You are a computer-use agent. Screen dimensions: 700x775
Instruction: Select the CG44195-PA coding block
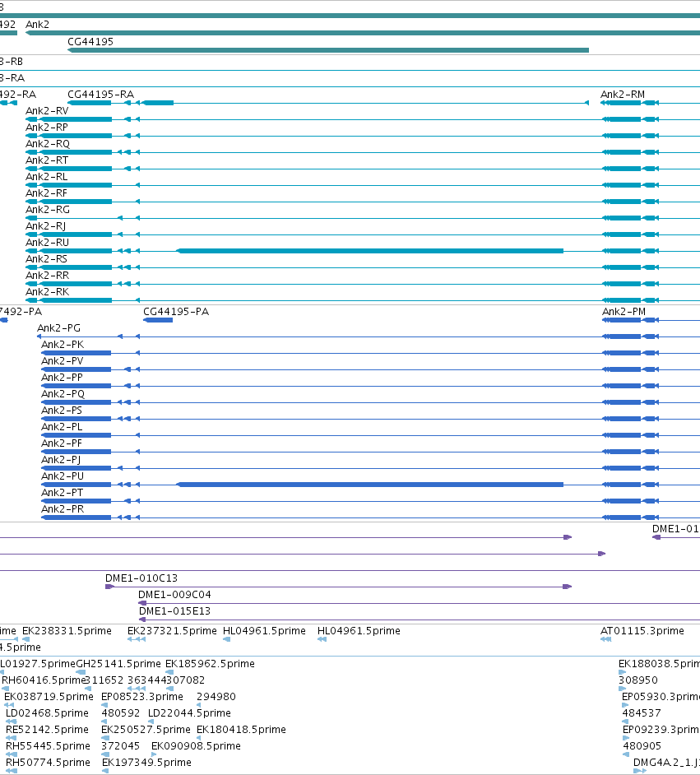[x=158, y=320]
